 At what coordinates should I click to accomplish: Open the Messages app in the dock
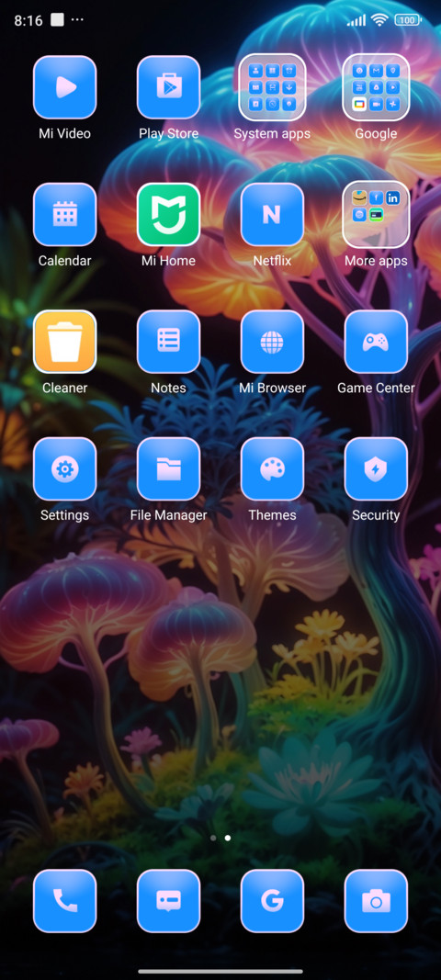[x=168, y=901]
